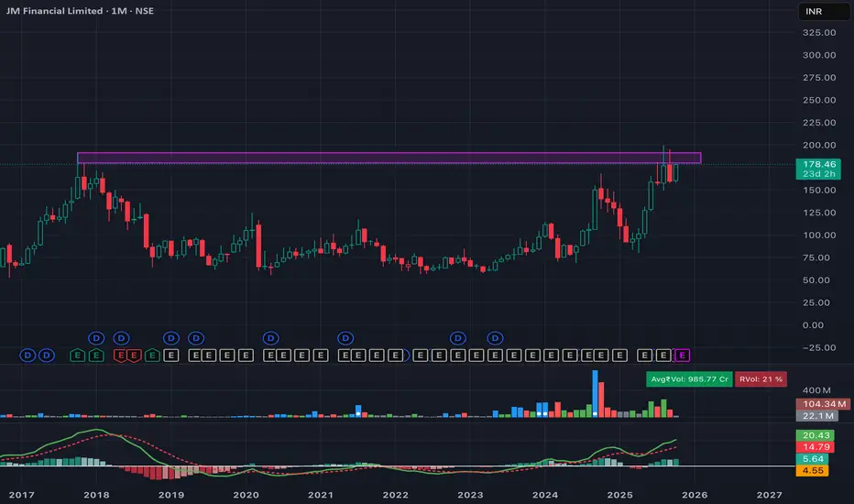Select the RVol: 21 % label

click(761, 379)
